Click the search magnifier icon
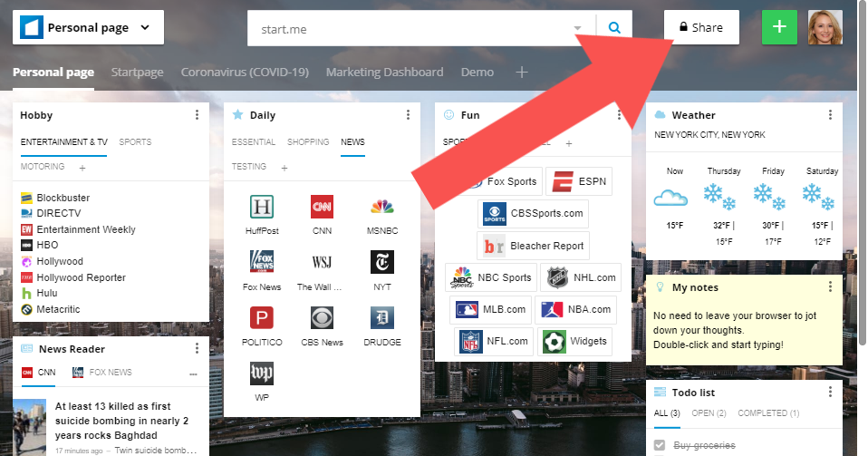Screen dimensions: 868x456 (x=614, y=28)
